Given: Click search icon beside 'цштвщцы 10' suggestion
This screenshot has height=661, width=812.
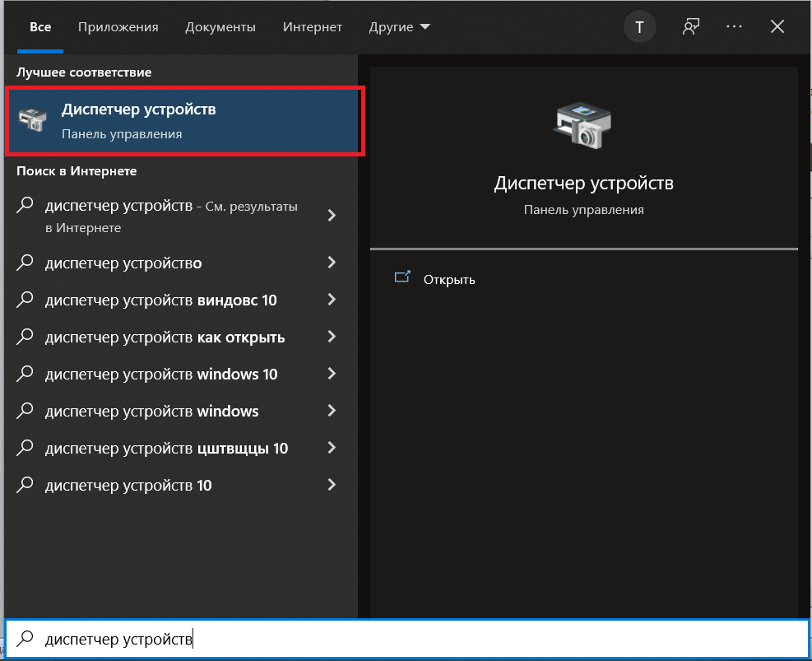Looking at the screenshot, I should point(25,448).
